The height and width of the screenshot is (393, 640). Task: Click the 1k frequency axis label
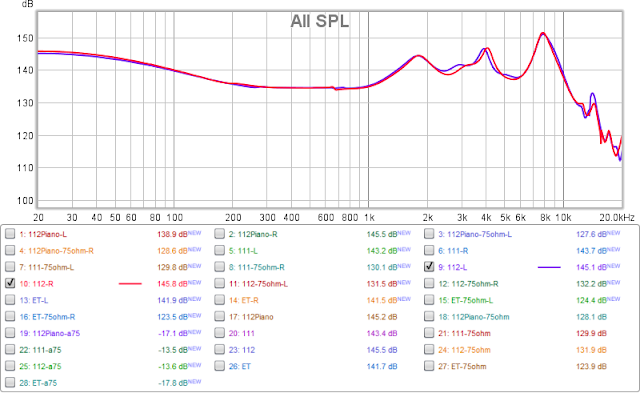pos(369,218)
